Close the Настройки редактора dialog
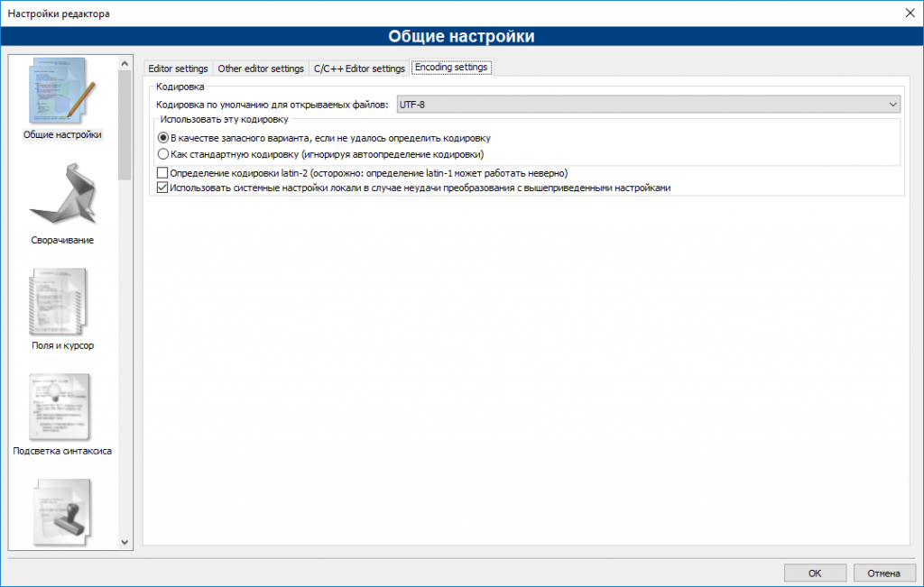924x587 pixels. pos(909,13)
